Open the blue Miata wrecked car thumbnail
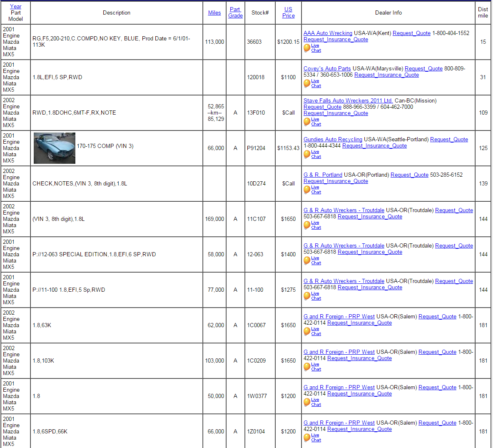The width and height of the screenshot is (493, 448). pyautogui.click(x=55, y=148)
